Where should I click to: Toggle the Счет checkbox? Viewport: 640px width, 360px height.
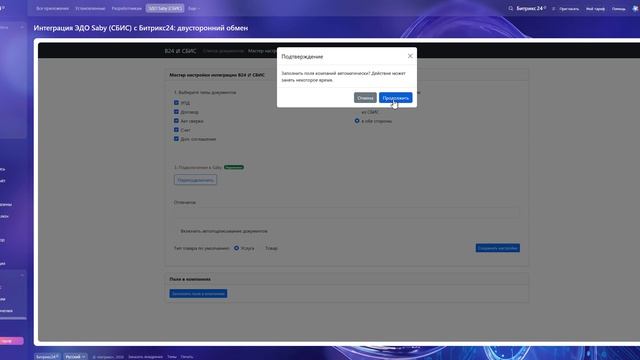[176, 129]
